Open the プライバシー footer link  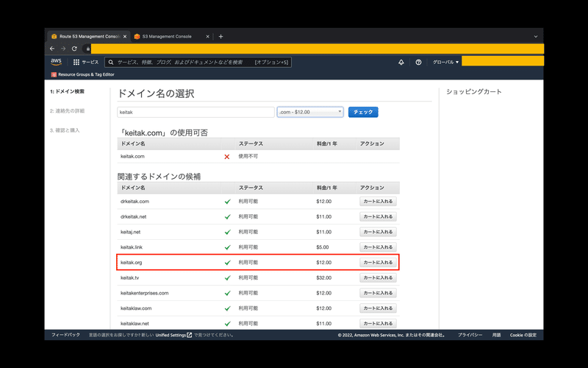point(470,335)
